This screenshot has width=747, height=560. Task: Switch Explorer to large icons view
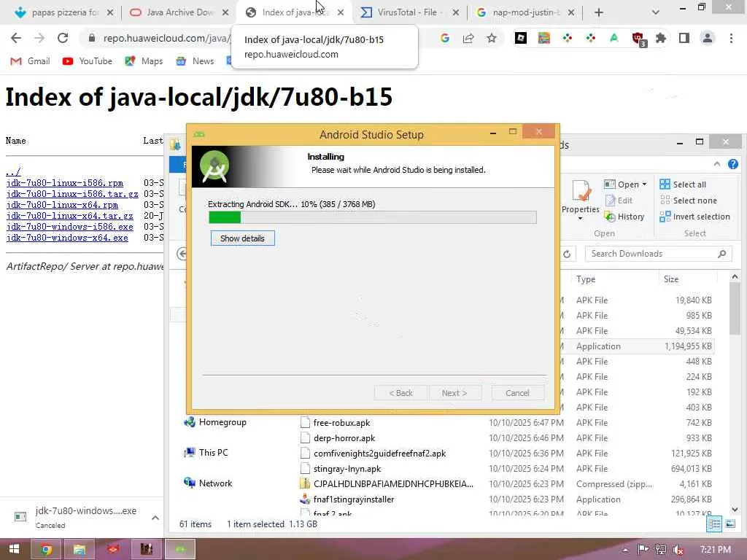729,524
